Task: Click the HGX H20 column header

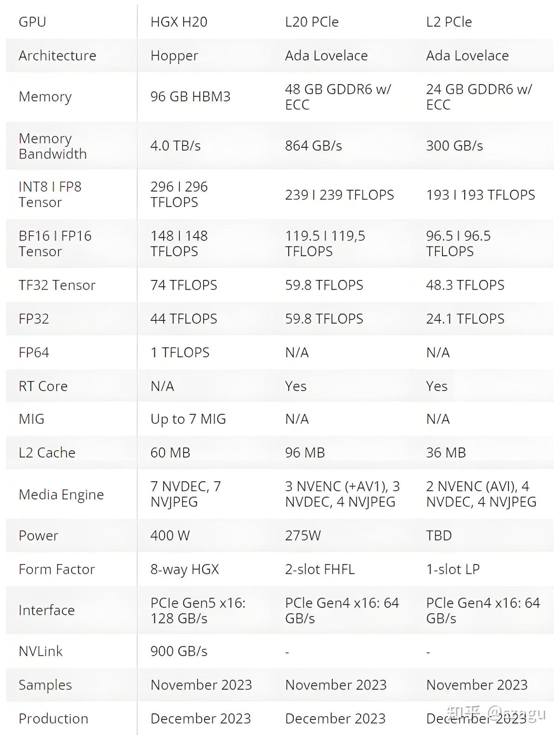Action: click(178, 22)
